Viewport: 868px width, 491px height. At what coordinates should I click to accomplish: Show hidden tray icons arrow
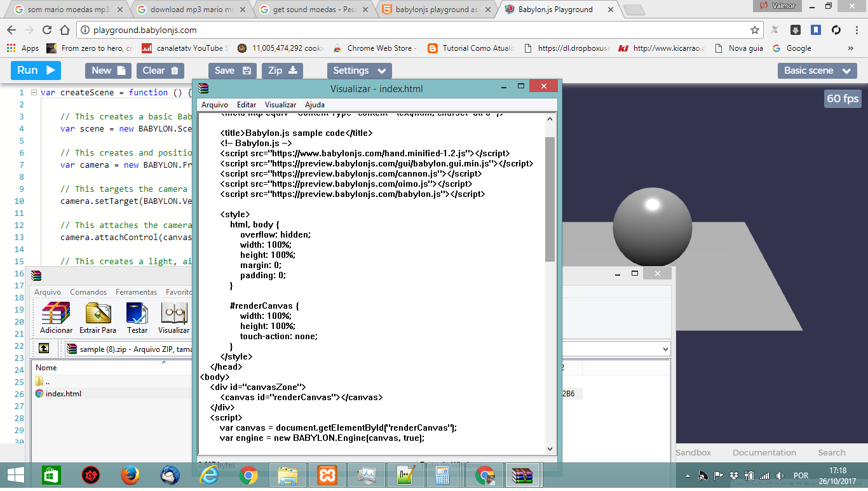click(688, 476)
